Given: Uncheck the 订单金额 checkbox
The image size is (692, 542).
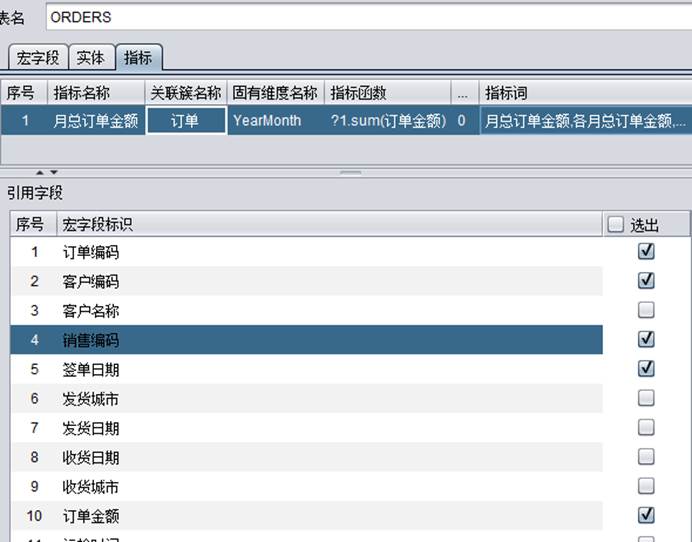Looking at the screenshot, I should (x=646, y=515).
